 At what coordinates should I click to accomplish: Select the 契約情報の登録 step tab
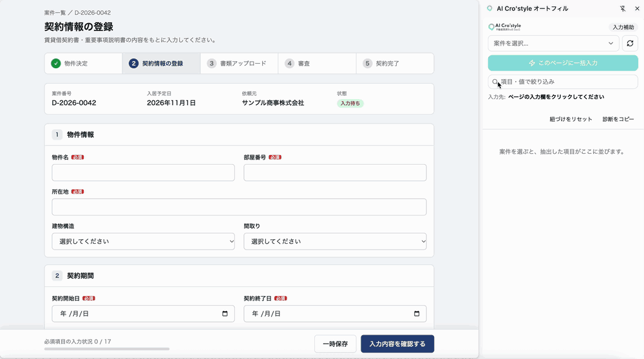click(x=162, y=64)
